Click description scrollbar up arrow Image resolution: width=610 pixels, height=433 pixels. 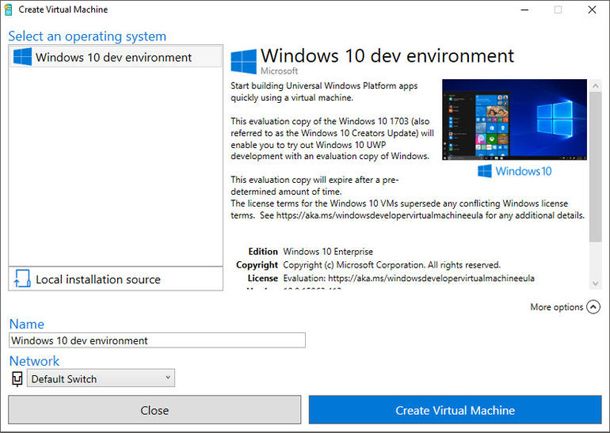coord(595,86)
